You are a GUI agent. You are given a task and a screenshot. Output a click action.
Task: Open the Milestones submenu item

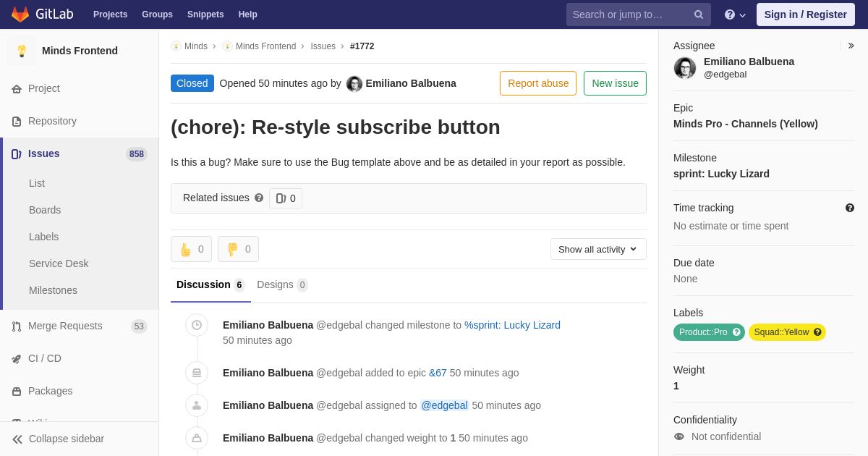click(53, 290)
